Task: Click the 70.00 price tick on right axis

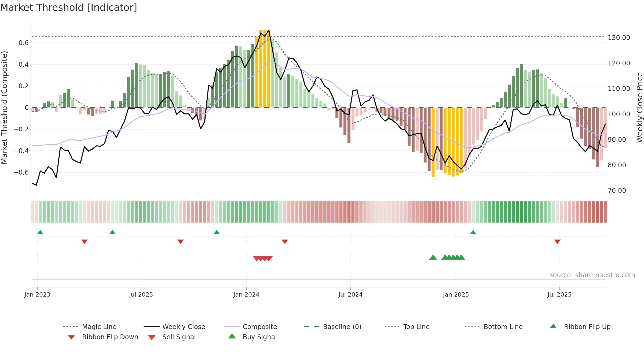Action: click(617, 191)
